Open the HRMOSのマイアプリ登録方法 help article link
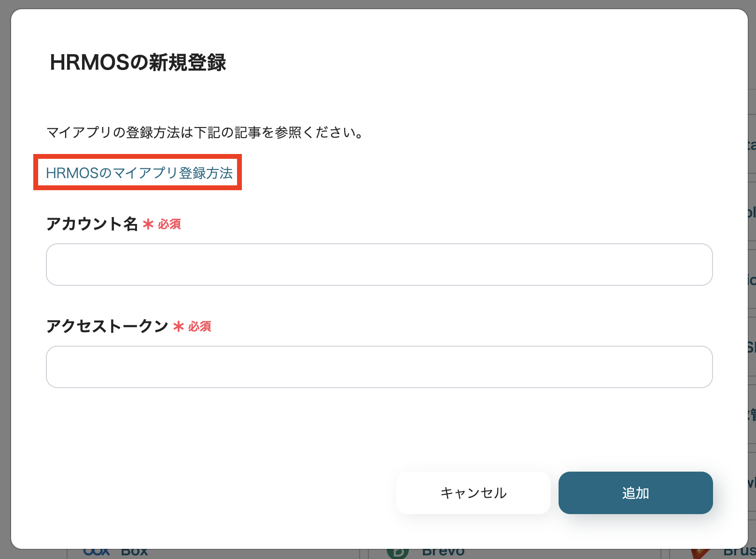This screenshot has height=559, width=756. point(140,172)
